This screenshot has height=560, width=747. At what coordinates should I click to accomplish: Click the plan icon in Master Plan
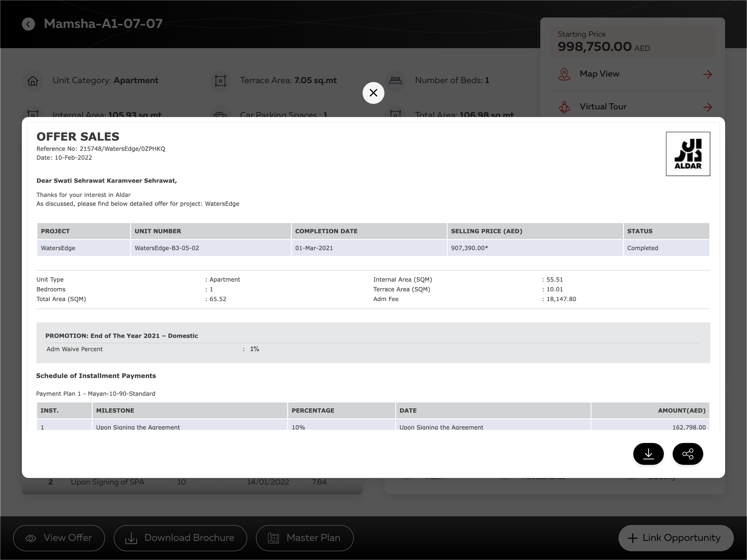coord(273,538)
